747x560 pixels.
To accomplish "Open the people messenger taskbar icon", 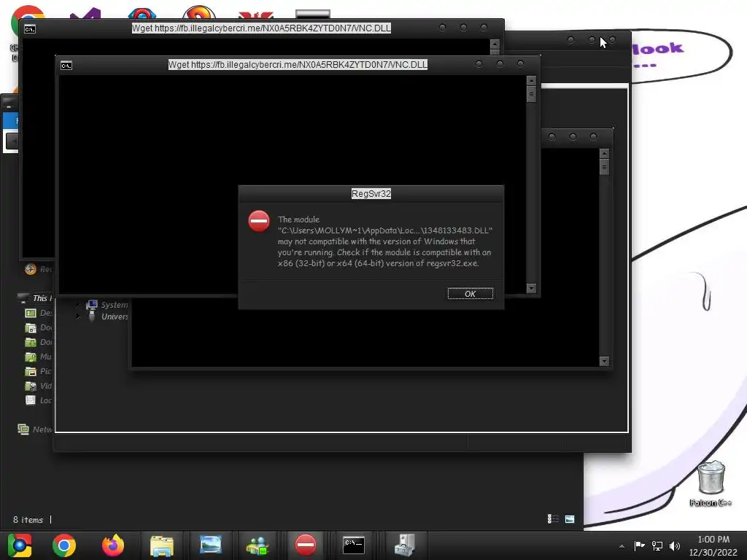I will [x=258, y=545].
